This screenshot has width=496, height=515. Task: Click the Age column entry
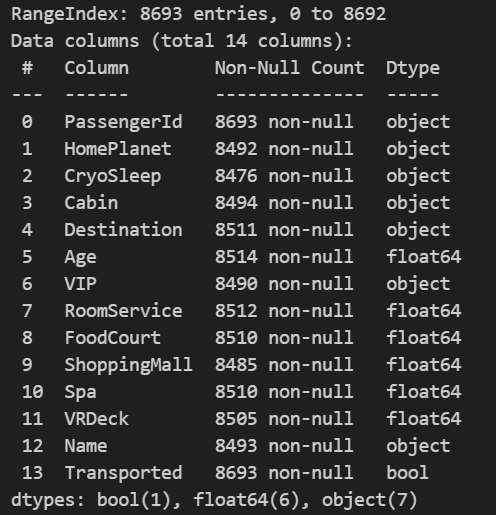point(80,257)
